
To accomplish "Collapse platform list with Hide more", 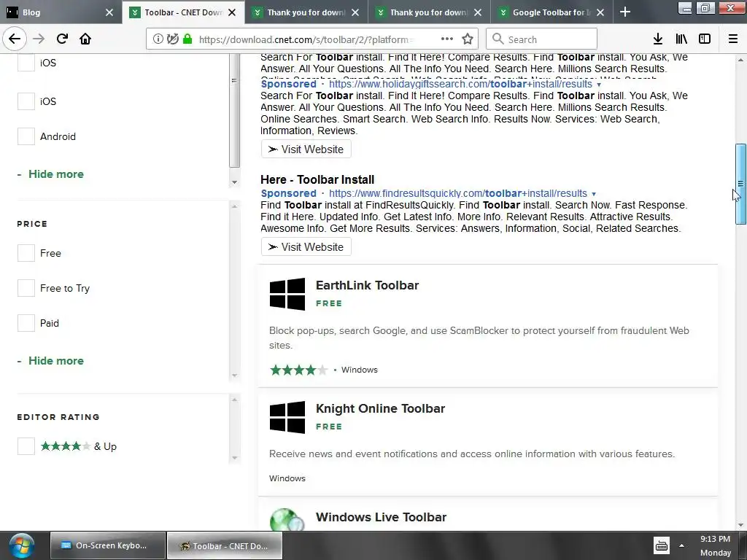I will tap(56, 174).
